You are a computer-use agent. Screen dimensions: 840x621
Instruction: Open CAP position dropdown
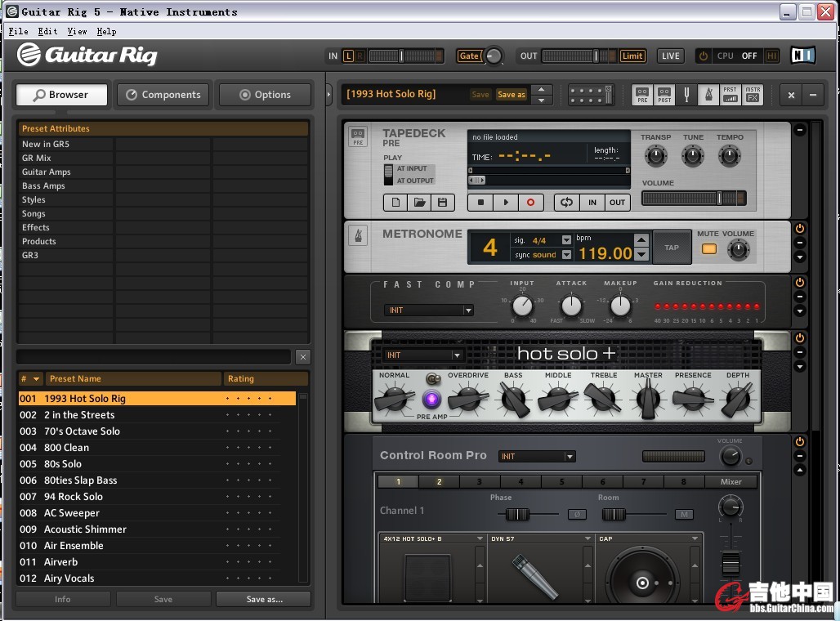click(695, 538)
